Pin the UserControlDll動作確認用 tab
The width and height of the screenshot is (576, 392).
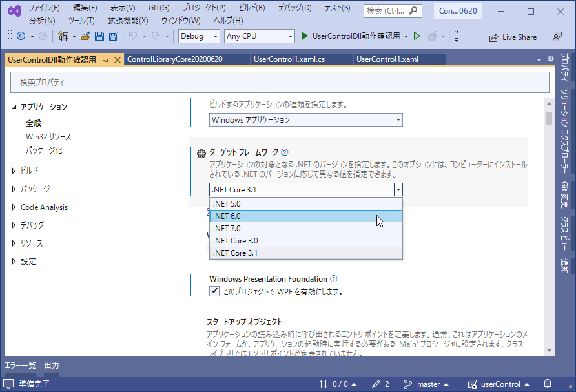point(105,60)
